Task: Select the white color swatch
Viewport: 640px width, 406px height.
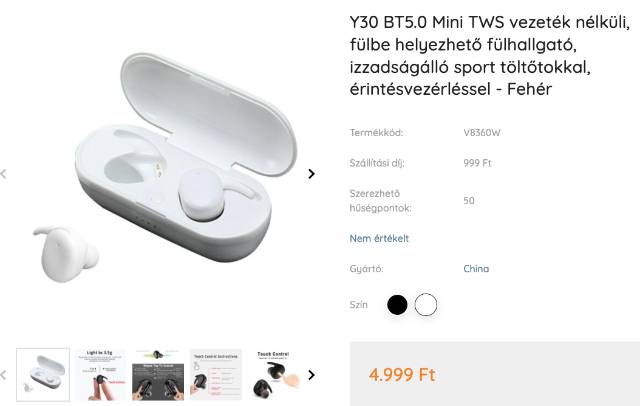Action: click(x=426, y=305)
